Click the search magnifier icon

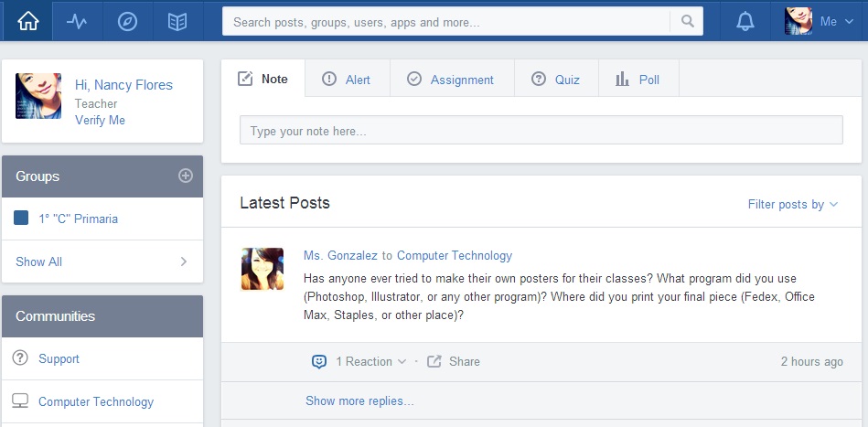pos(687,22)
